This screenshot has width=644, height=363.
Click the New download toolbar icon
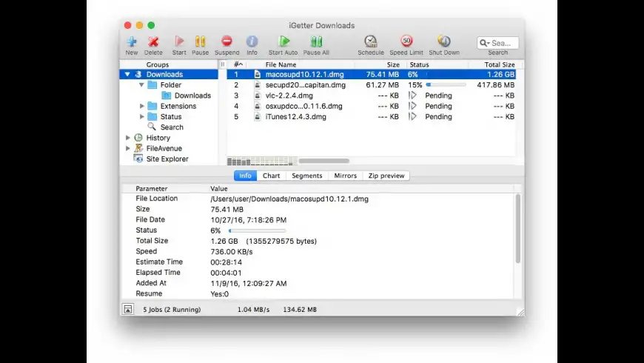pos(131,41)
